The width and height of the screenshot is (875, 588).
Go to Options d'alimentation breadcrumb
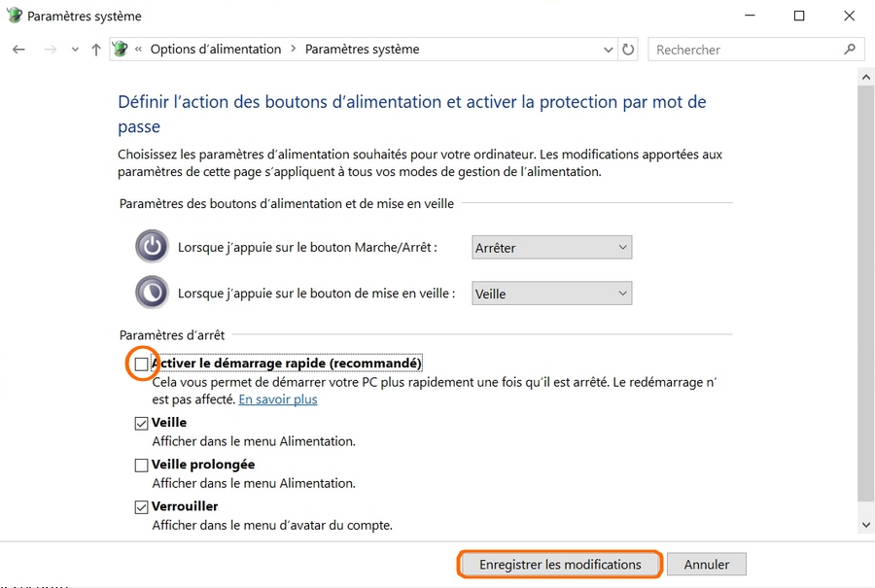coord(215,50)
